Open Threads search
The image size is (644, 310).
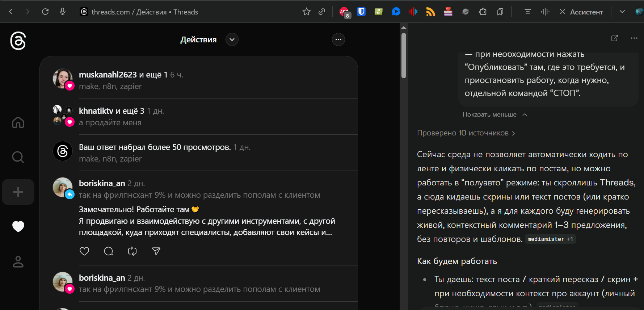click(x=18, y=157)
